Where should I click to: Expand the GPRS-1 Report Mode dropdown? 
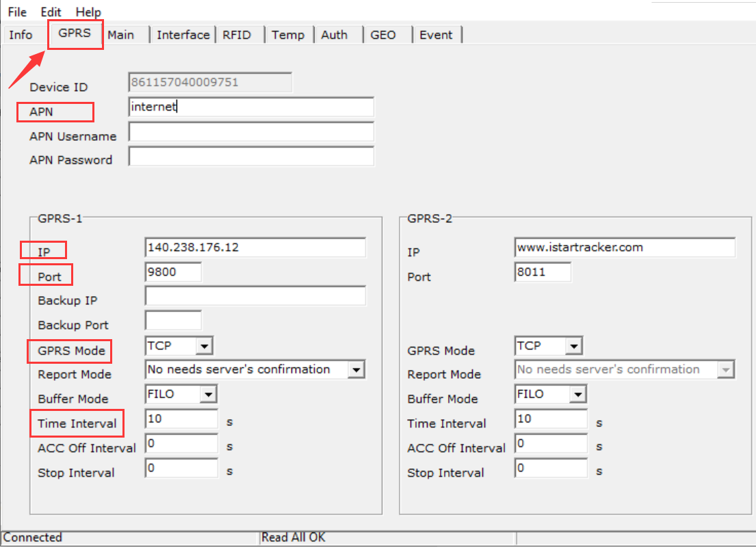tap(356, 369)
